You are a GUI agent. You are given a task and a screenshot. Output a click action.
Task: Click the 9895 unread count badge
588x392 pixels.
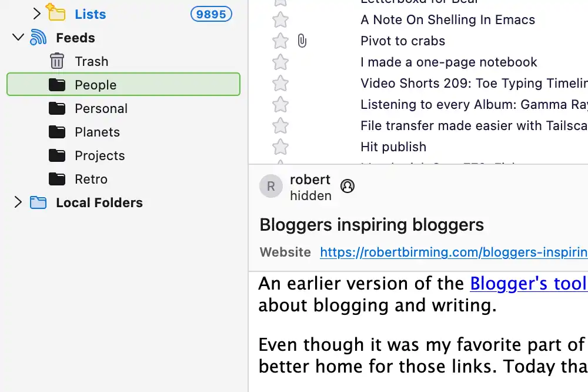coord(211,14)
